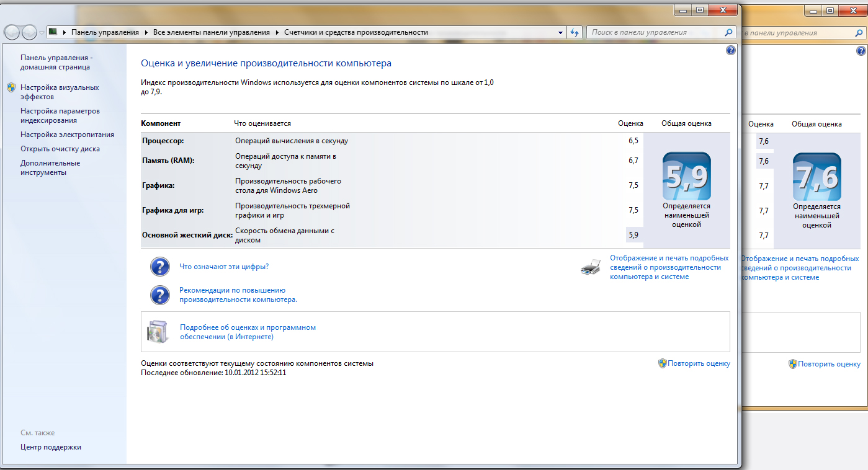Image resolution: width=868 pixels, height=470 pixels.
Task: Click the front window "Определяется наименьшей оценкой" caption
Action: [687, 215]
